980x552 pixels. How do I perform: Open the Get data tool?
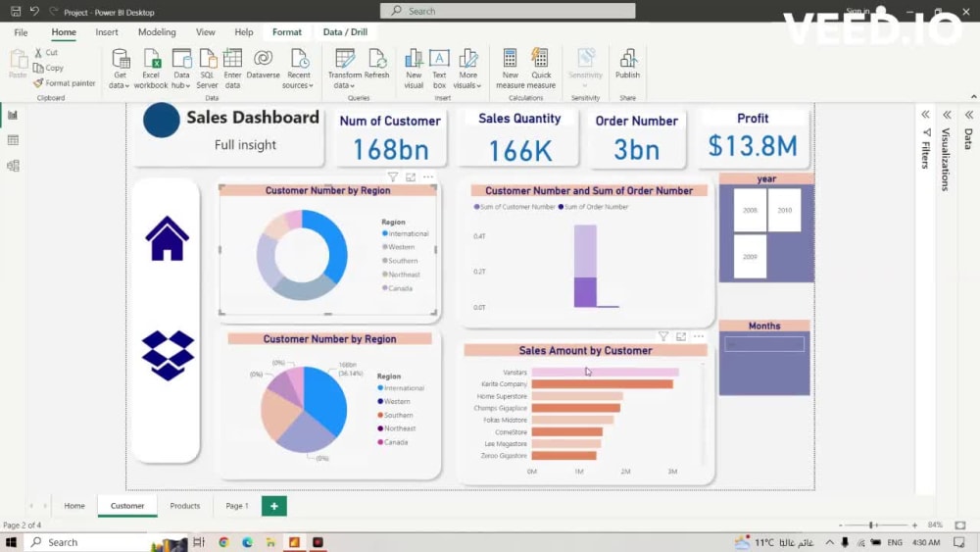[120, 69]
